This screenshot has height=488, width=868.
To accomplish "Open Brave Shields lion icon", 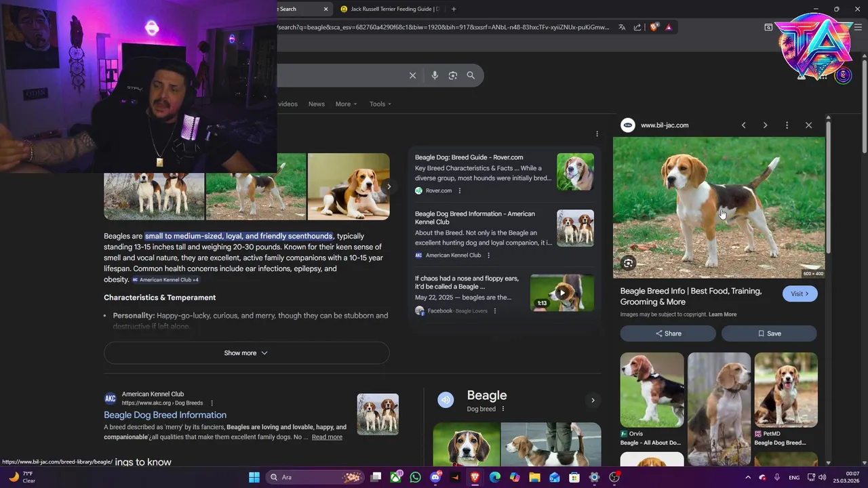I will click(654, 27).
